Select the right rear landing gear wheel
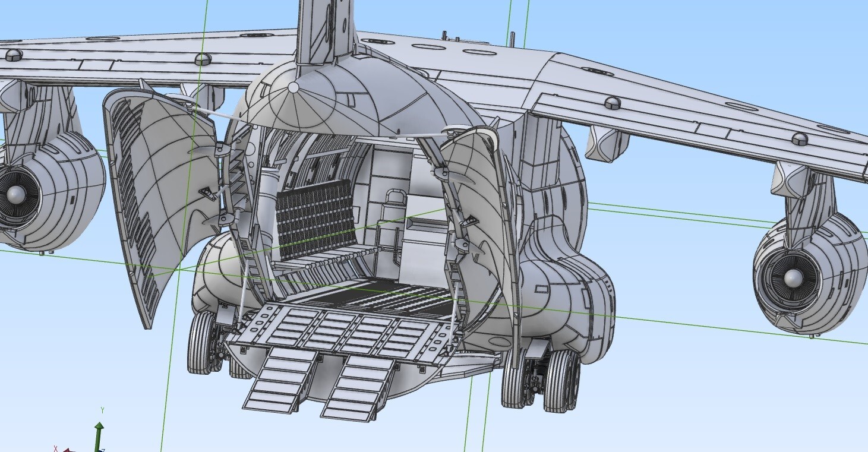This screenshot has width=868, height=452. pos(561,380)
